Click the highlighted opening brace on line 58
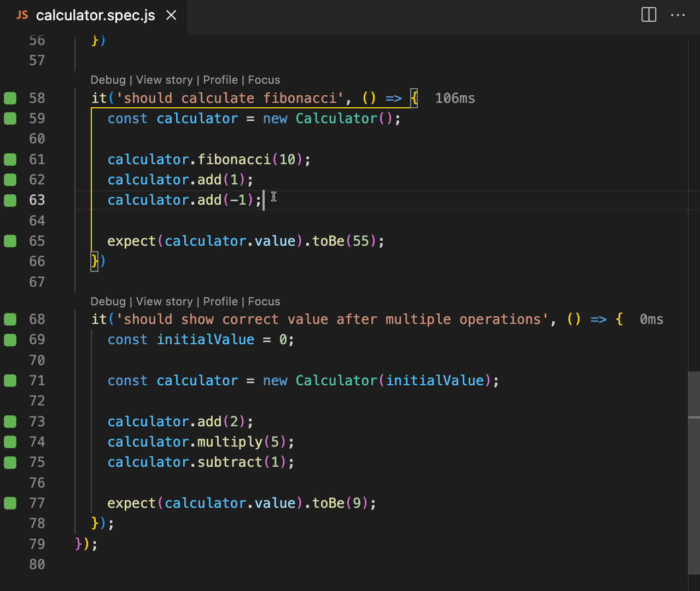 (x=414, y=98)
